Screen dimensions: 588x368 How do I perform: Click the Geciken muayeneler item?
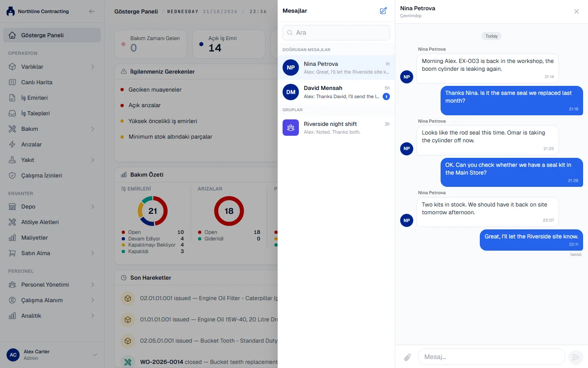[155, 90]
